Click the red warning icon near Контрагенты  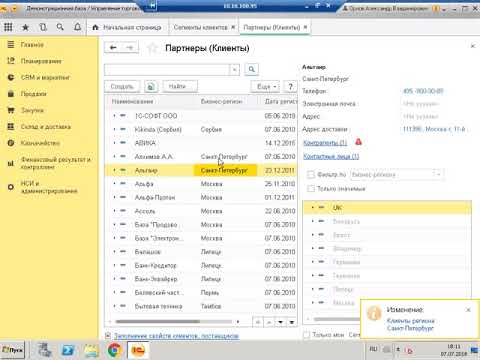point(358,142)
